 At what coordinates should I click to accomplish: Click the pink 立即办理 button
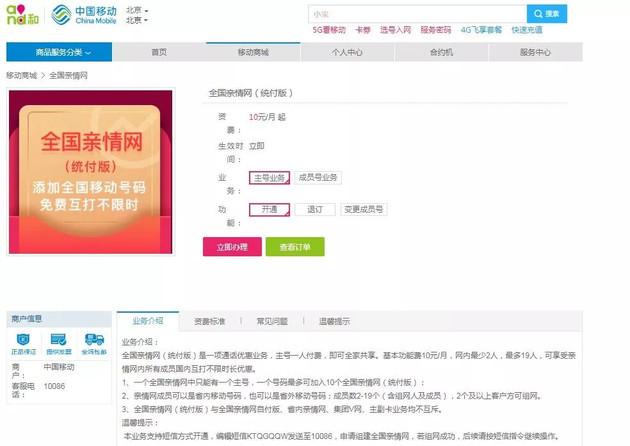tap(232, 247)
